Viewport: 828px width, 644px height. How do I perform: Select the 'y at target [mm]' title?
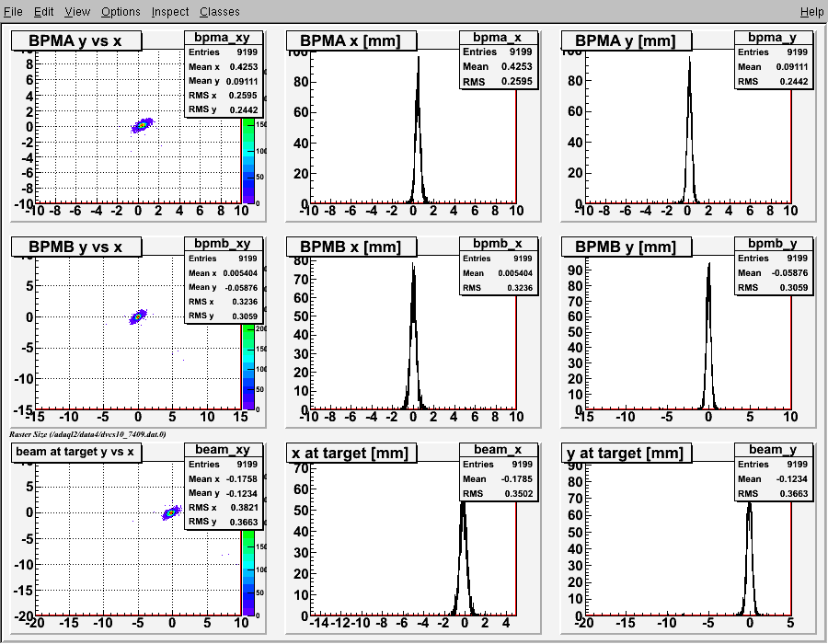point(626,453)
